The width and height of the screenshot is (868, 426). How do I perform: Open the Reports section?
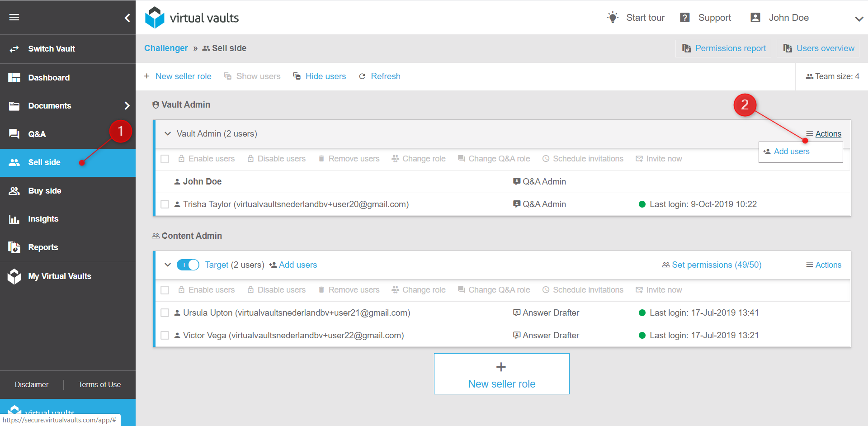(43, 247)
